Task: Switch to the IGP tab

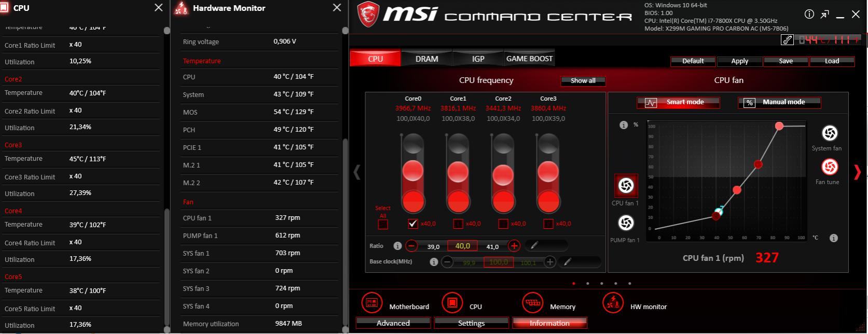Action: [x=478, y=58]
